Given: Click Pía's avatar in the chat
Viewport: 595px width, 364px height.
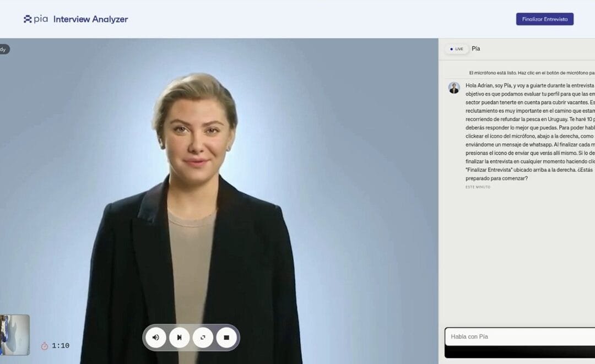Looking at the screenshot, I should click(x=454, y=88).
